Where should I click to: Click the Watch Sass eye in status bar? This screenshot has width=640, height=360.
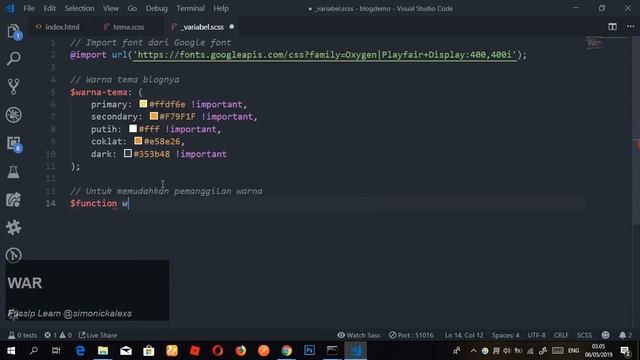(x=358, y=335)
